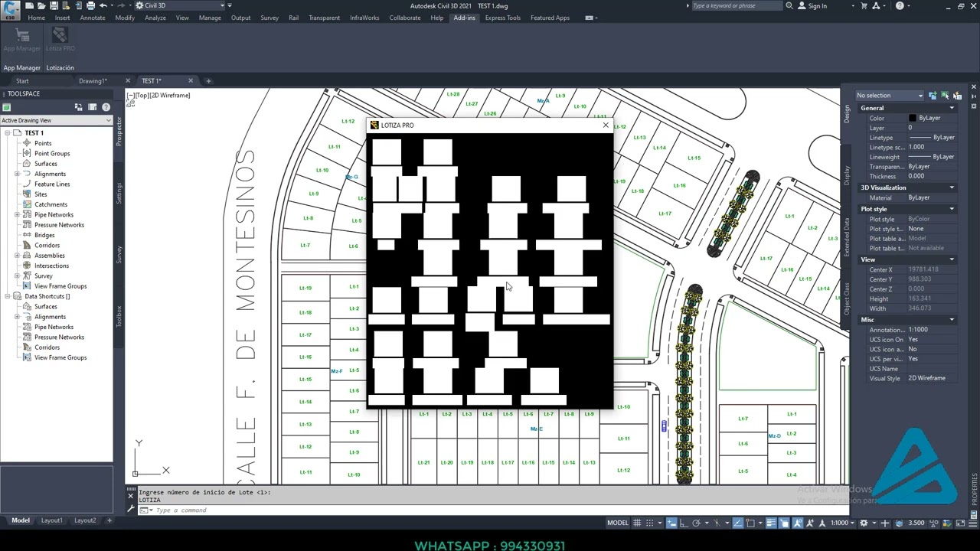Collapse the 3D Visualization section
This screenshot has width=980, height=551.
tap(952, 187)
